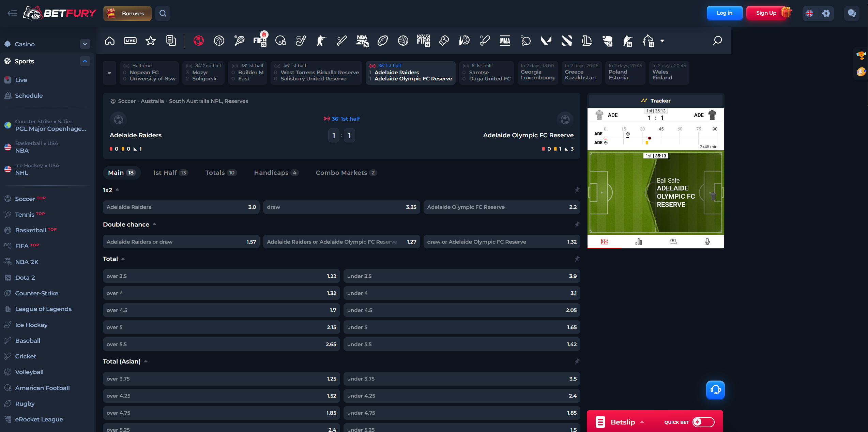This screenshot has height=432, width=868.
Task: Collapse the 1x2 market section
Action: coord(117,190)
